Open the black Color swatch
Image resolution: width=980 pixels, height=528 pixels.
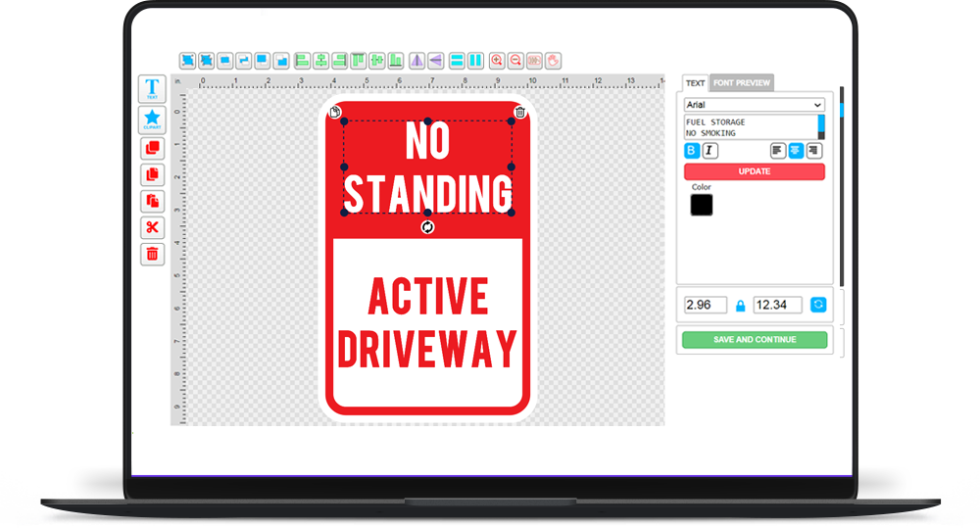702,205
